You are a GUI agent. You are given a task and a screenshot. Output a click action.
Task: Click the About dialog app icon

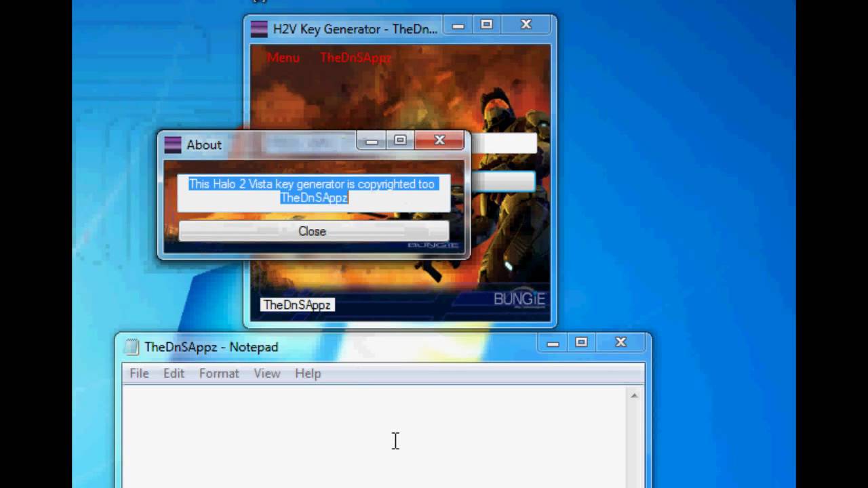point(173,144)
